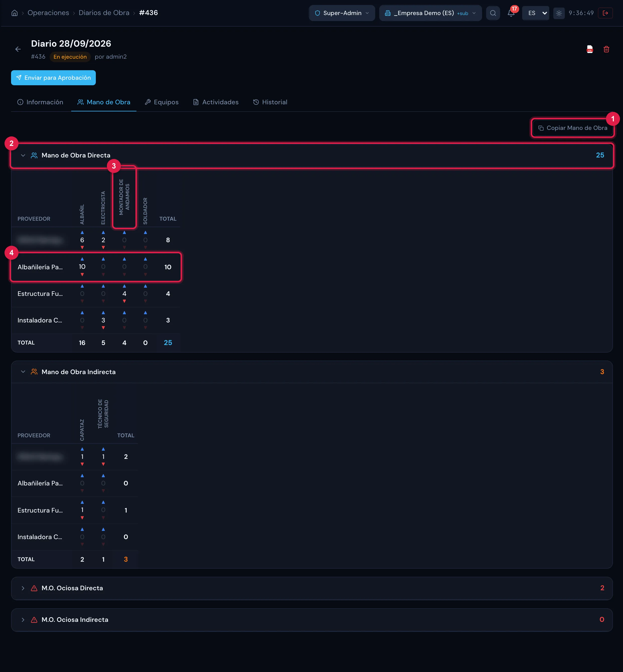
Task: Click the En ejecución status badge
Action: click(70, 57)
